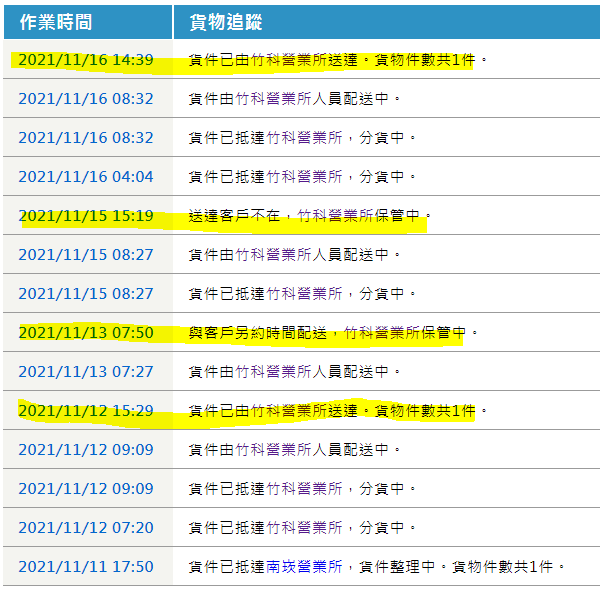
Task: Select 2021/11/15 08:27 time beside 人員配送中
Action: point(86,255)
